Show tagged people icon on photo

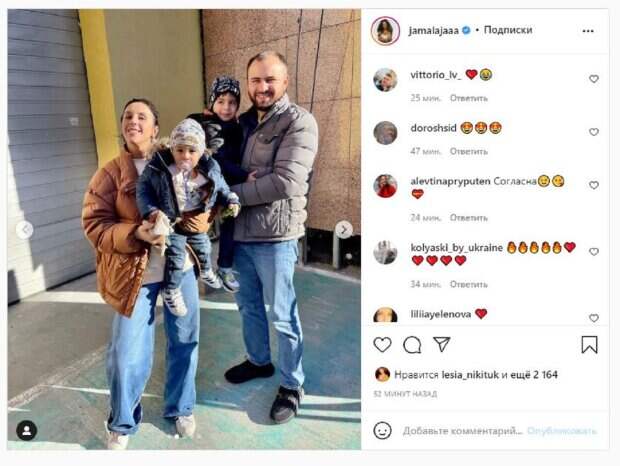coord(26,431)
